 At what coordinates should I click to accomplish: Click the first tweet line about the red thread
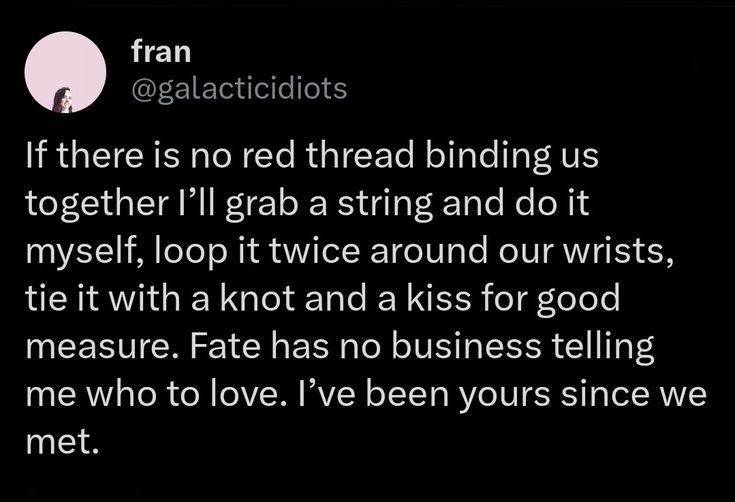[312, 157]
